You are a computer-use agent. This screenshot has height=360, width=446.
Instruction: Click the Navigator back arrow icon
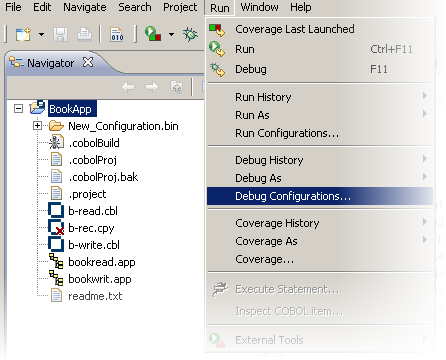tap(128, 87)
